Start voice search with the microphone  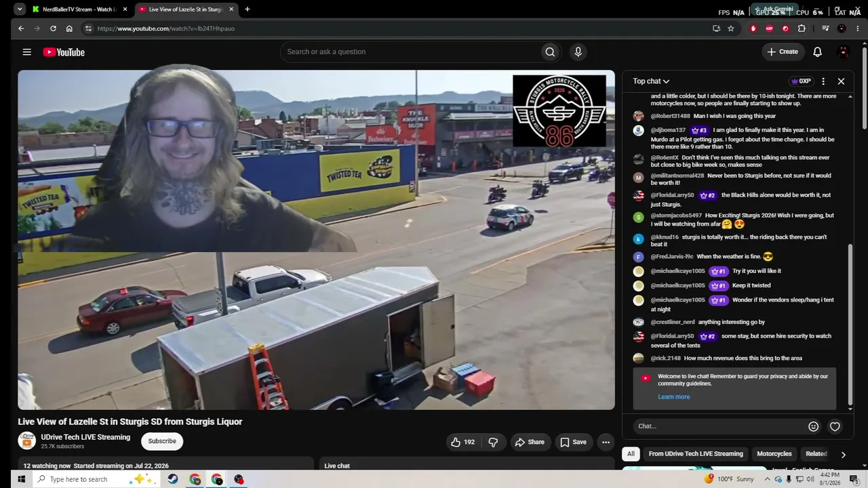point(578,52)
